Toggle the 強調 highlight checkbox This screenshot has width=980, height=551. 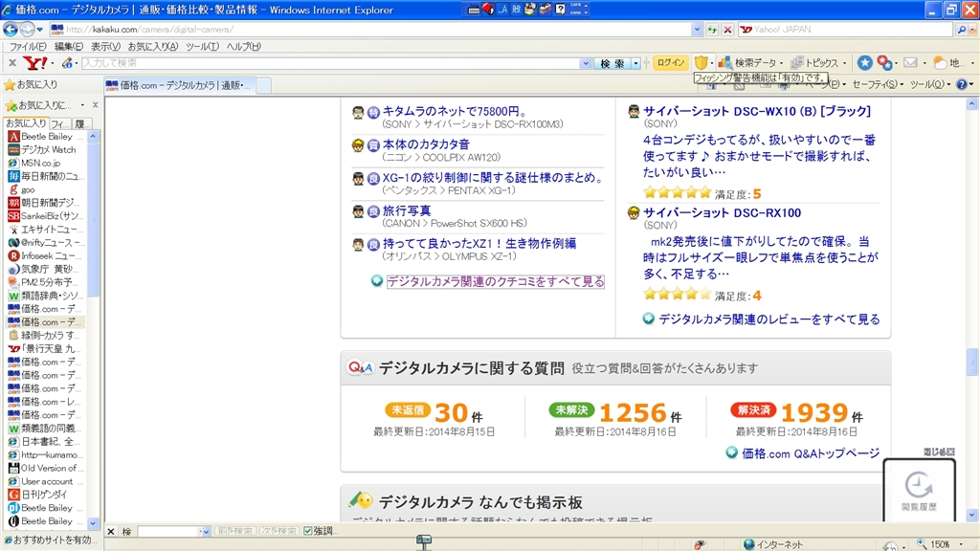point(308,531)
